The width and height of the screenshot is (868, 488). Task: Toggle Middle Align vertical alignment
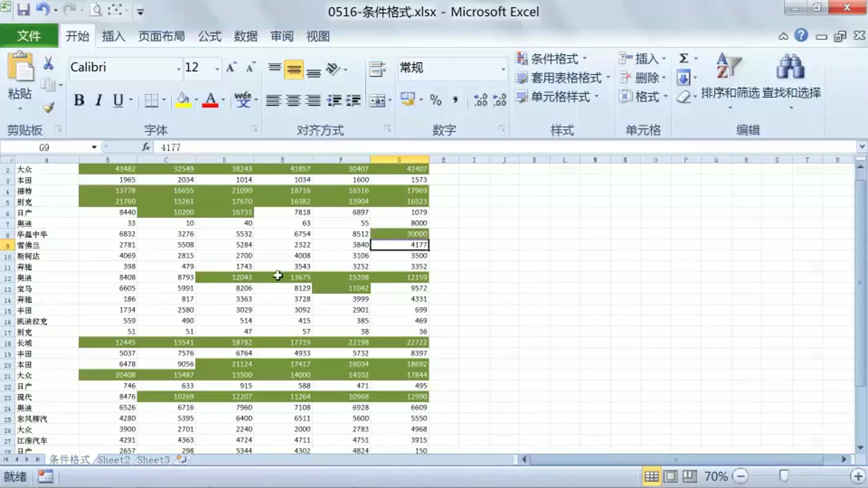[294, 70]
